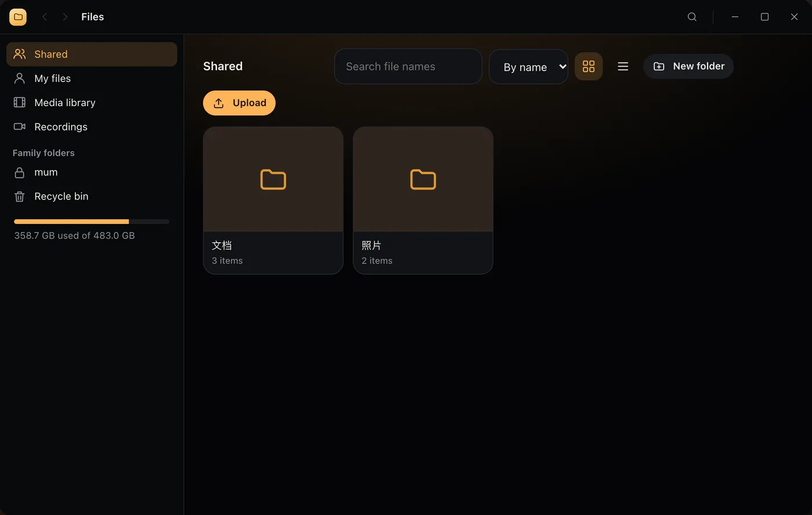Minimize the Files window
812x515 pixels.
pos(735,17)
